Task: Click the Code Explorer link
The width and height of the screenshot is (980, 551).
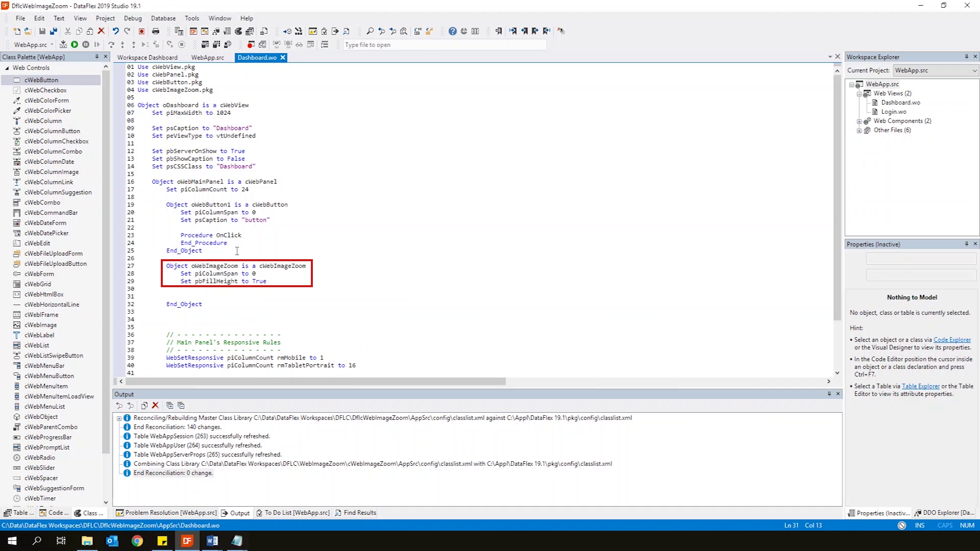Action: [x=952, y=340]
